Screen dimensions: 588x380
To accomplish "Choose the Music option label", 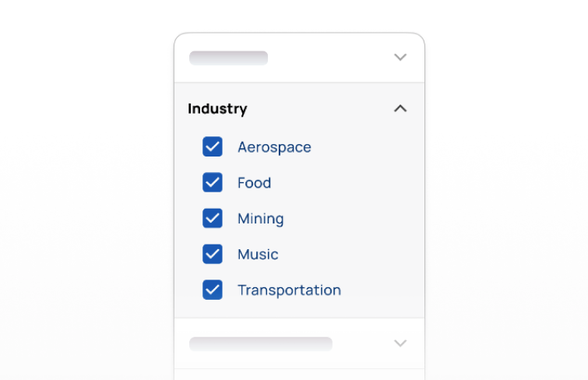I will (258, 255).
